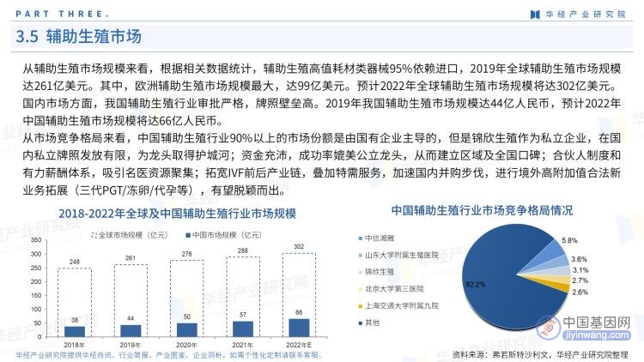Click the 3.1% pie label
The width and height of the screenshot is (644, 362).
point(580,270)
